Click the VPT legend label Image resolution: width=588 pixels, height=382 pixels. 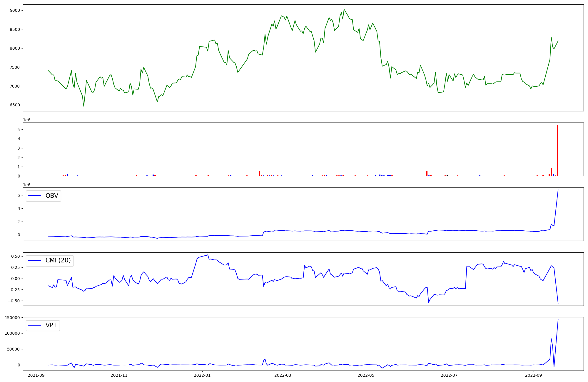pyautogui.click(x=51, y=325)
